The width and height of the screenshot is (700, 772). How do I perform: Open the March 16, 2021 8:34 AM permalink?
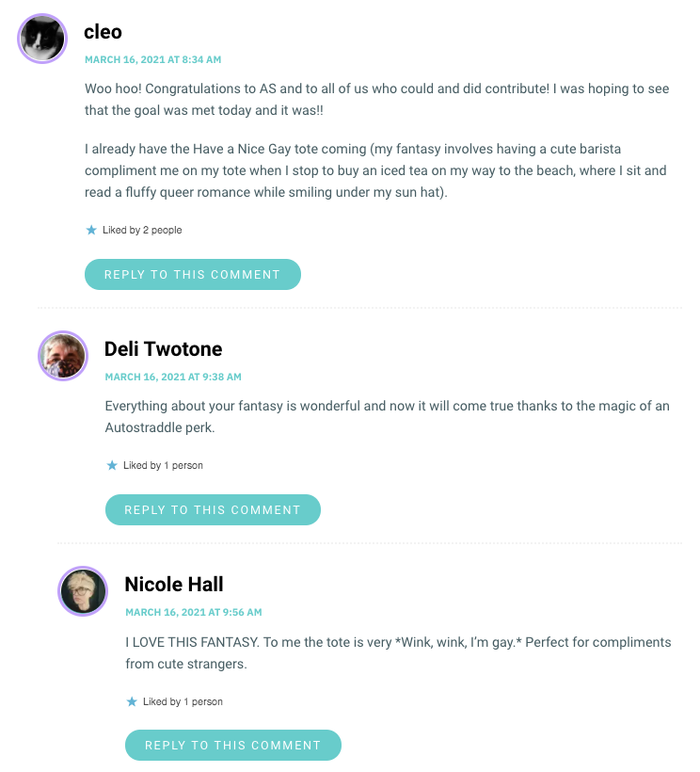pyautogui.click(x=153, y=59)
